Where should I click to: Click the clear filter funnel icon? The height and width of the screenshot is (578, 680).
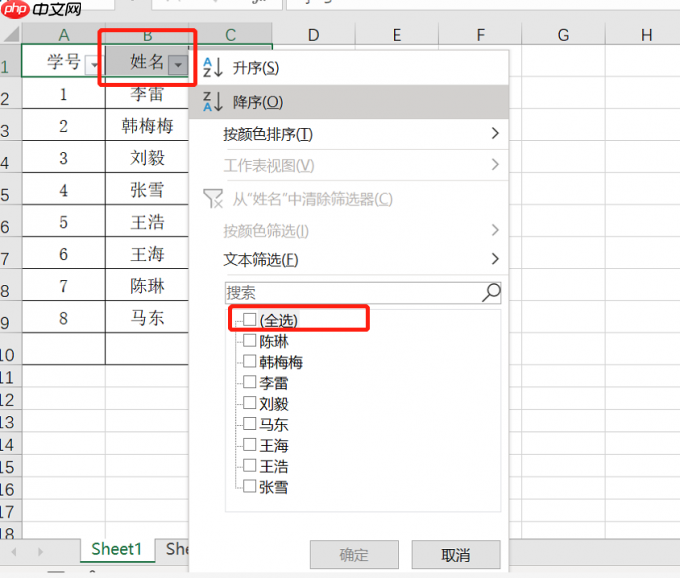213,199
